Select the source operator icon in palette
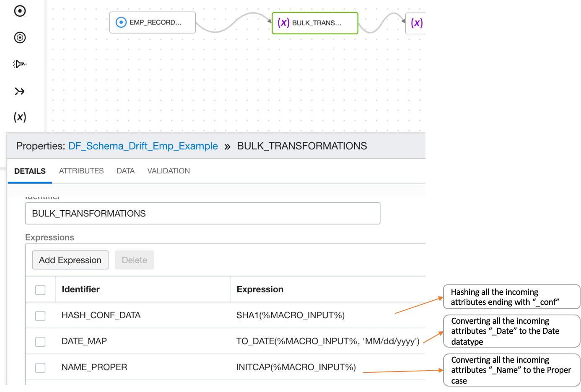The image size is (581, 392). click(20, 11)
